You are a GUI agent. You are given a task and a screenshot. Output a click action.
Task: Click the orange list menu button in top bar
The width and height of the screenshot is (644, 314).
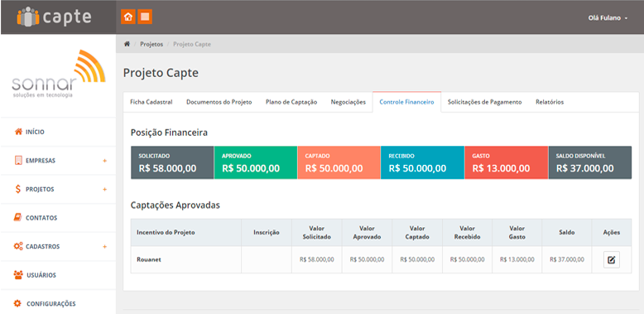click(x=145, y=17)
